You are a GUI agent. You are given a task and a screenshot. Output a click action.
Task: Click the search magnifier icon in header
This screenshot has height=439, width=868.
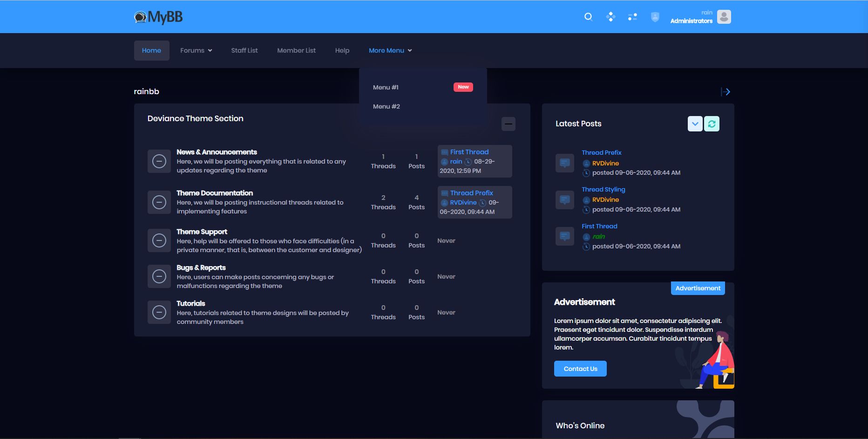click(x=588, y=17)
